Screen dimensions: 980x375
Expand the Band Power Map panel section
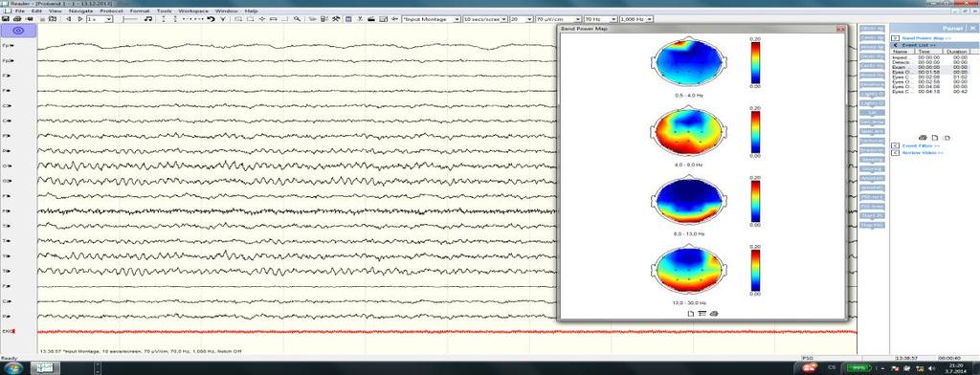click(895, 39)
